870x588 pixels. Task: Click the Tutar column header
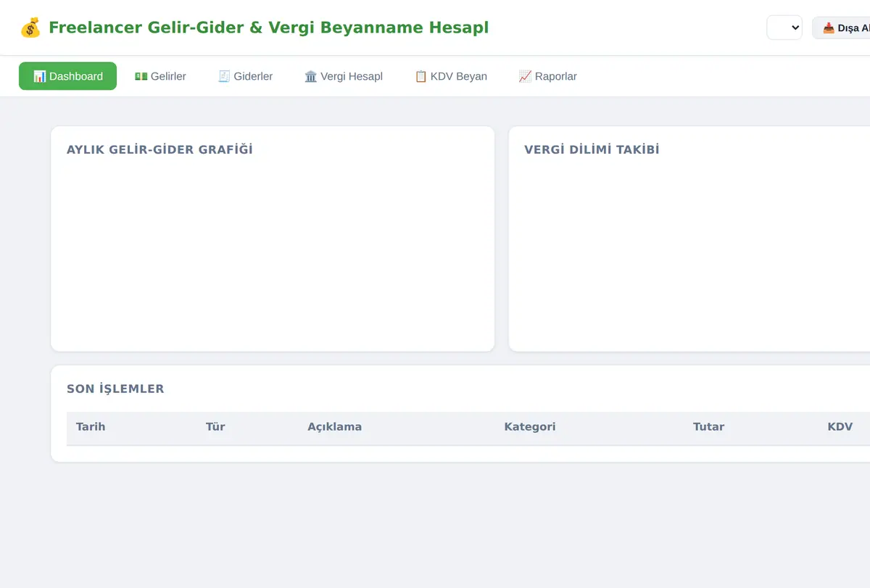[708, 427]
